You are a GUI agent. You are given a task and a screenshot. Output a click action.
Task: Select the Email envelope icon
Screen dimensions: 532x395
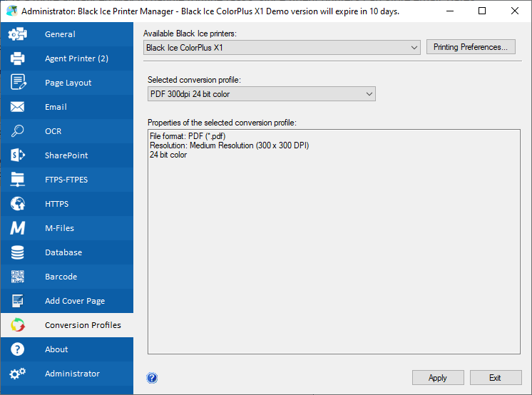click(x=18, y=107)
